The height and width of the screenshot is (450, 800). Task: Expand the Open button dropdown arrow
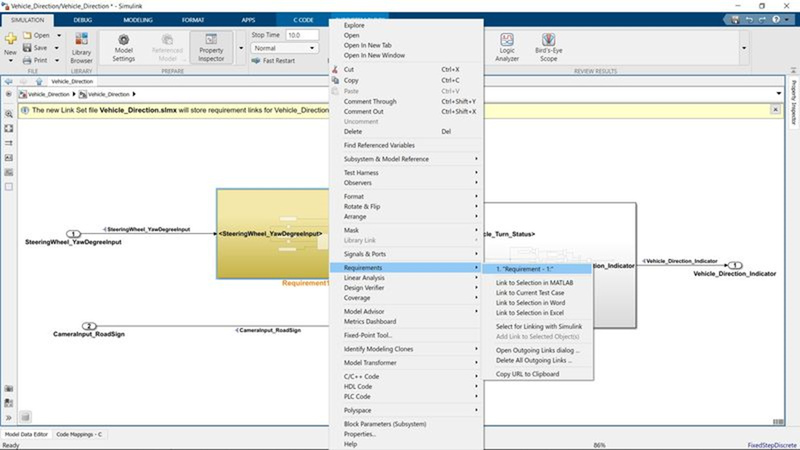tap(59, 35)
